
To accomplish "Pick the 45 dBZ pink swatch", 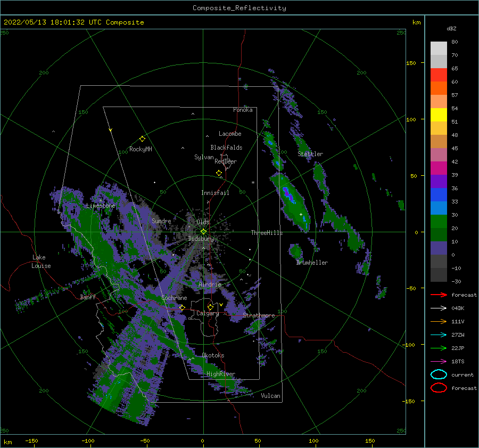I will point(439,154).
